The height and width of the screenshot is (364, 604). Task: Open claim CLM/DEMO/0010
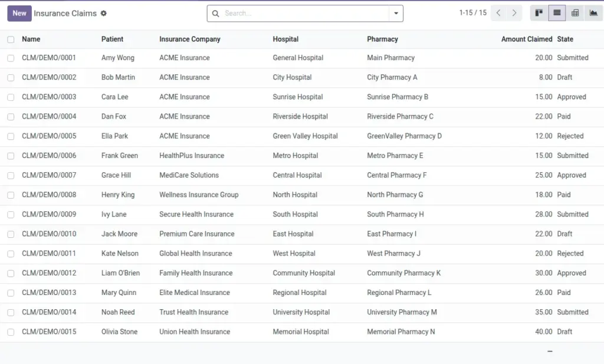point(49,234)
